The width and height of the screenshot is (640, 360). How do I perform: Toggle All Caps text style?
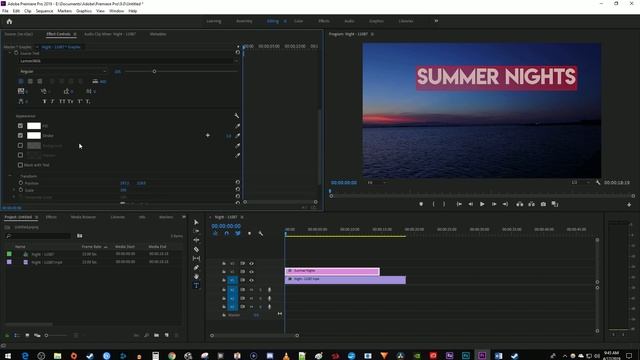(x=62, y=101)
